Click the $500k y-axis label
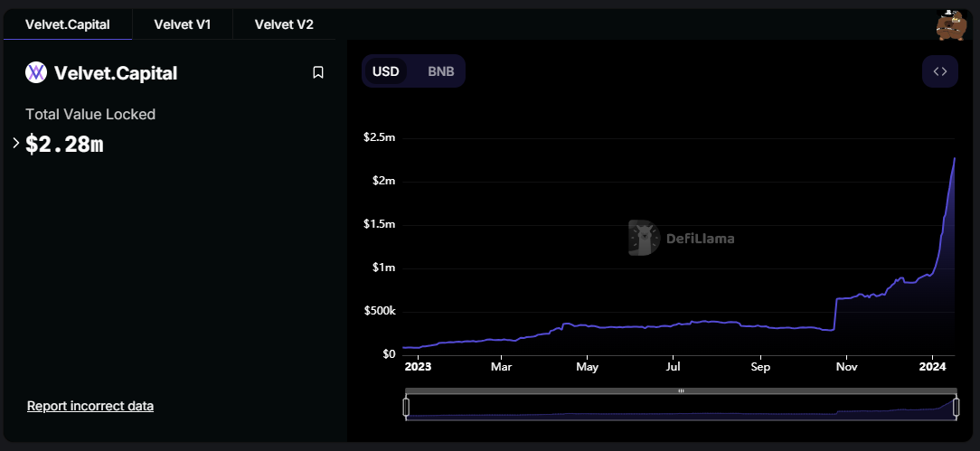Viewport: 980px width, 451px height. click(382, 311)
